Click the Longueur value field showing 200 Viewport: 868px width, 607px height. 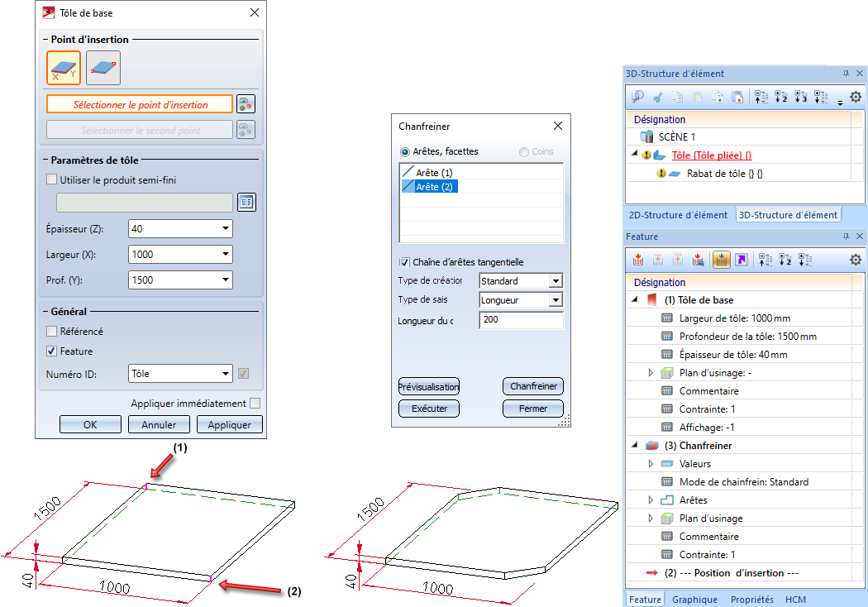pos(521,319)
